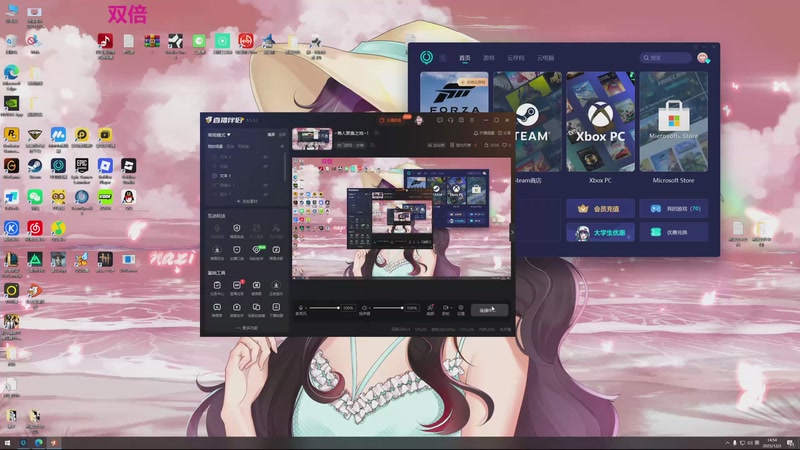Open the interactive tool icon with NEW badge
The height and width of the screenshot is (450, 800).
(x=257, y=250)
